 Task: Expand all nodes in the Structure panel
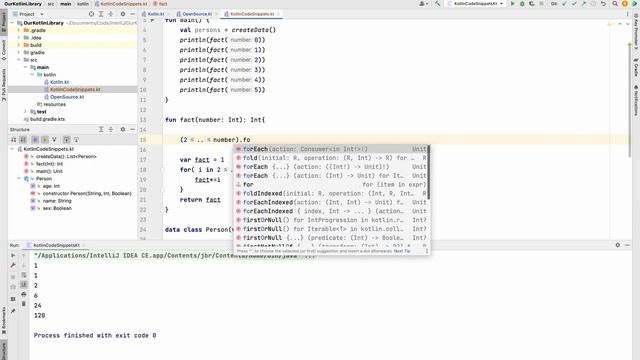pos(101,129)
